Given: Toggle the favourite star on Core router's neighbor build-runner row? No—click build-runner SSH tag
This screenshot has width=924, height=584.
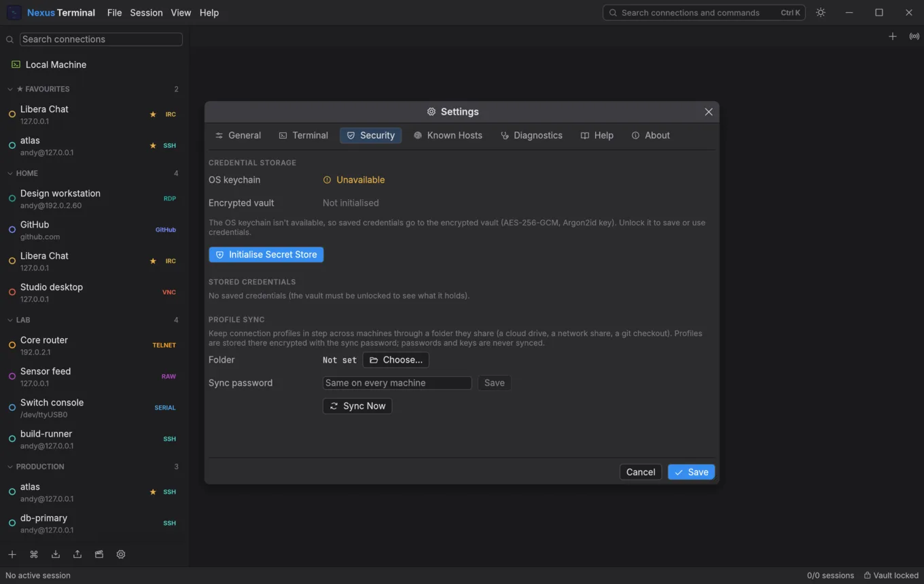Looking at the screenshot, I should tap(170, 439).
